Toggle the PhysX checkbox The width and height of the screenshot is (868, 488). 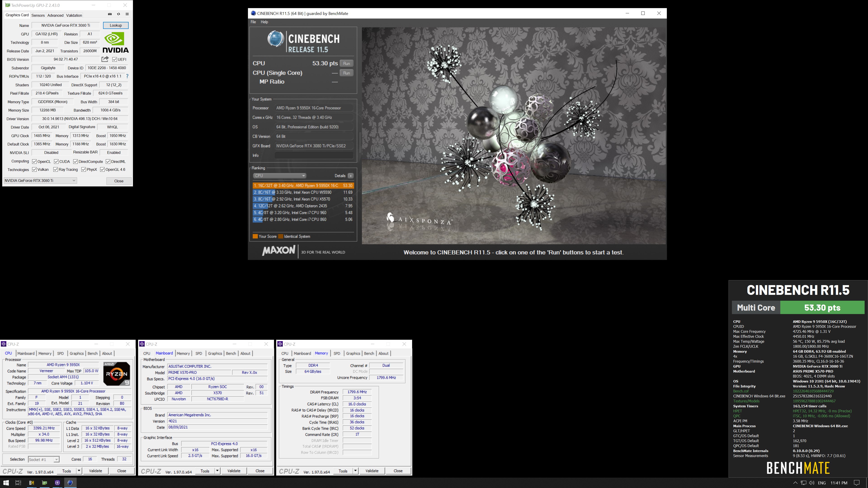(84, 169)
